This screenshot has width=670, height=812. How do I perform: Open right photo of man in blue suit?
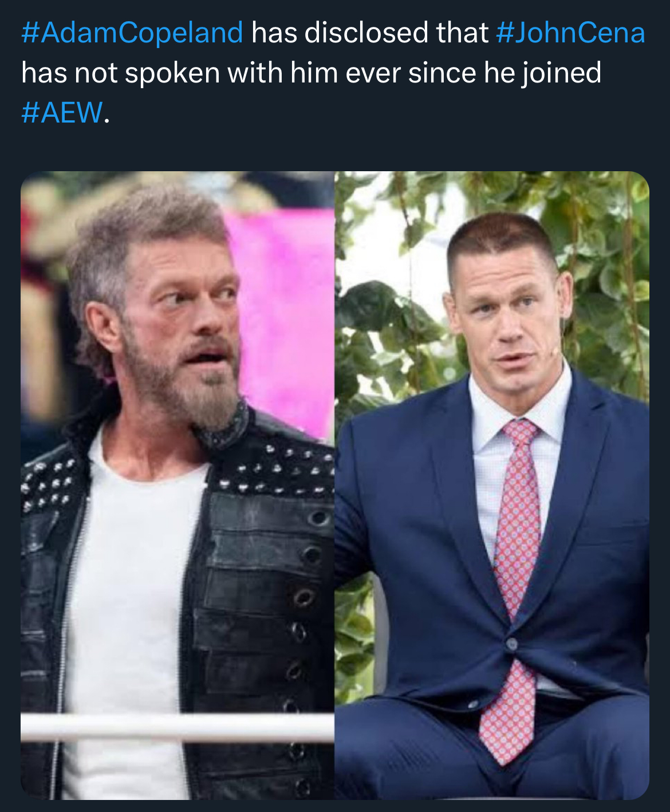coord(492,485)
